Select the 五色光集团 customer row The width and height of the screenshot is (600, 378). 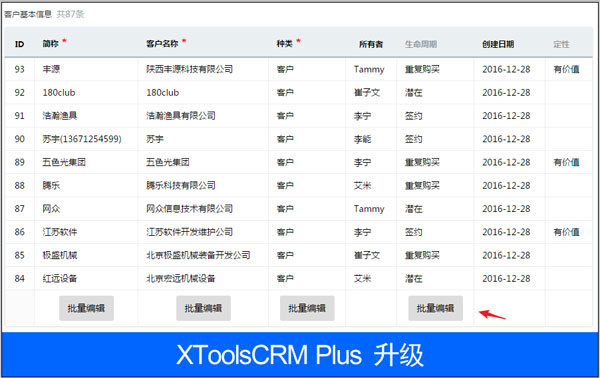298,162
